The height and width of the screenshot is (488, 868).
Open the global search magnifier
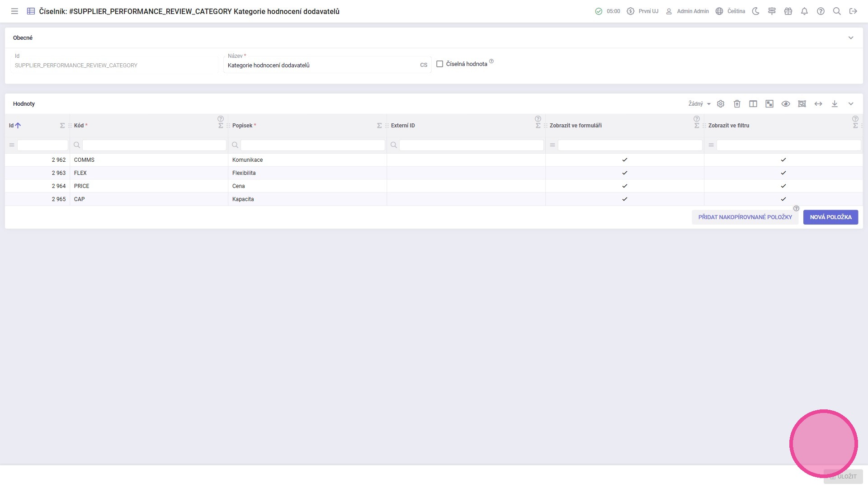(x=837, y=11)
